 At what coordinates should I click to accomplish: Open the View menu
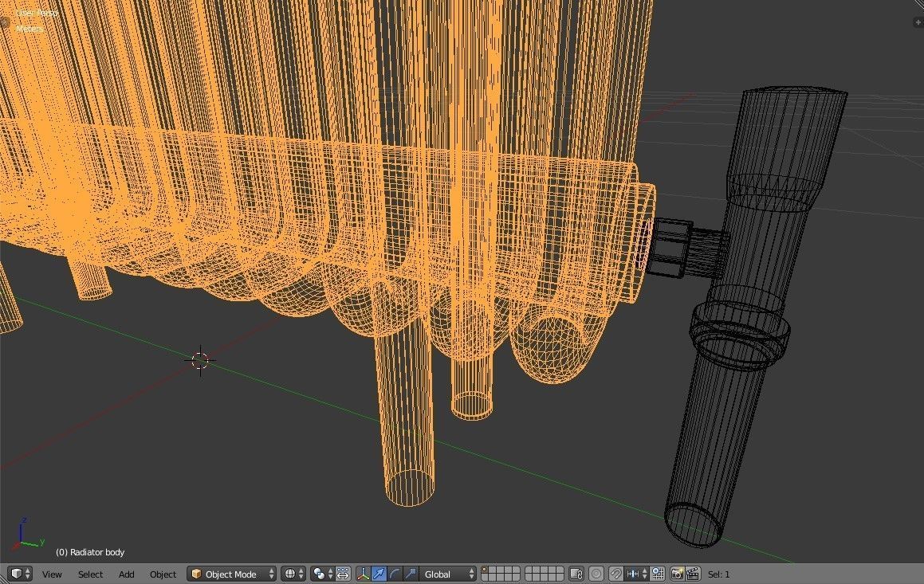pyautogui.click(x=52, y=574)
